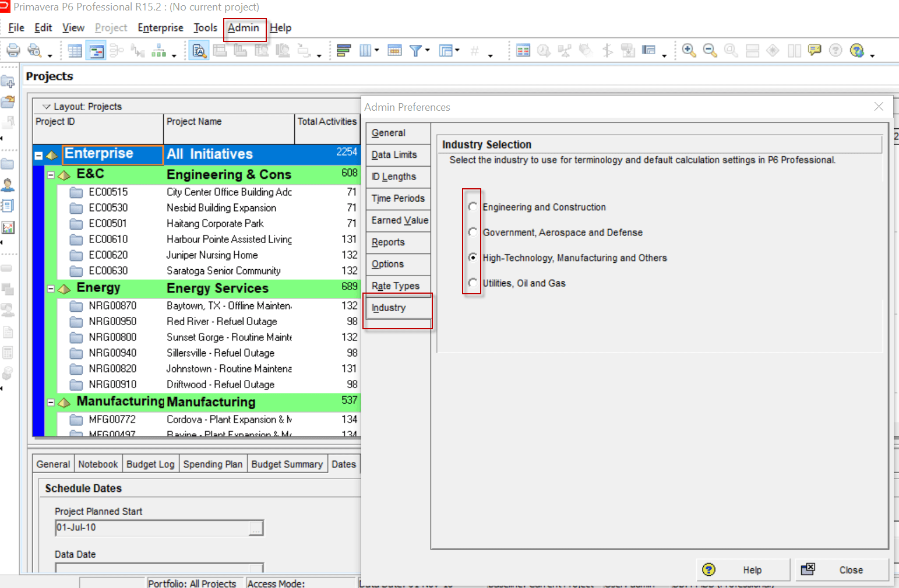
Task: Switch to Earned Value tab
Action: pyautogui.click(x=399, y=220)
